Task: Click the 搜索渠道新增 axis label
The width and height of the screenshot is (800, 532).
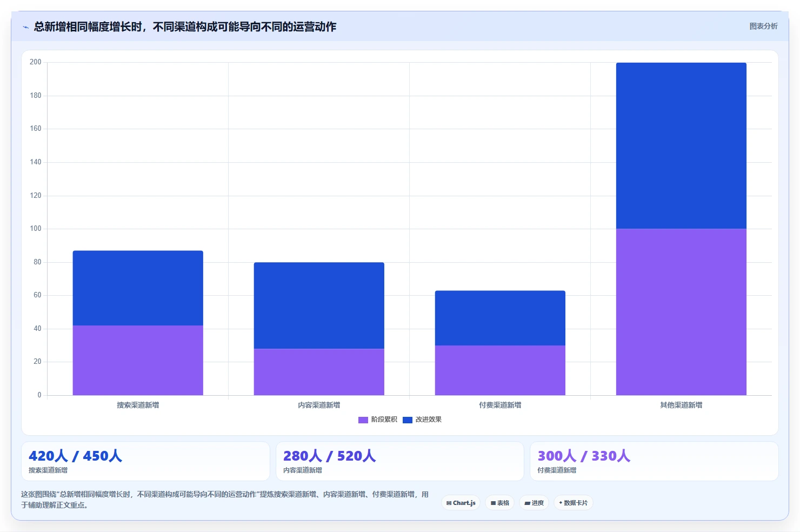Action: tap(138, 405)
